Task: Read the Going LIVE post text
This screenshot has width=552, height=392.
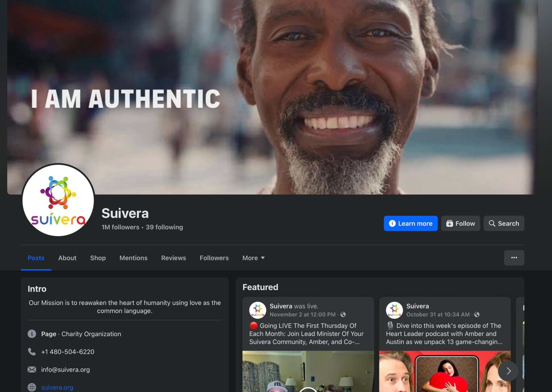Action: (x=306, y=334)
